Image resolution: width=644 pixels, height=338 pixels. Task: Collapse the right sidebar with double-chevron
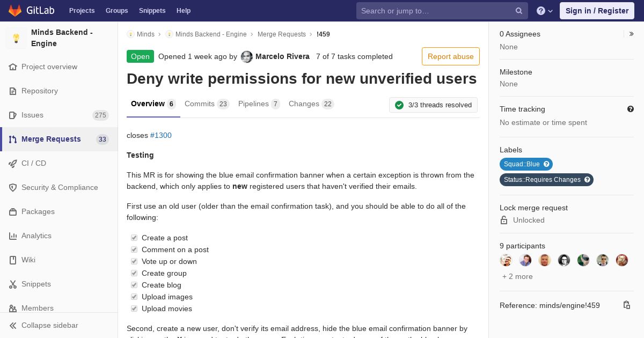pyautogui.click(x=632, y=34)
